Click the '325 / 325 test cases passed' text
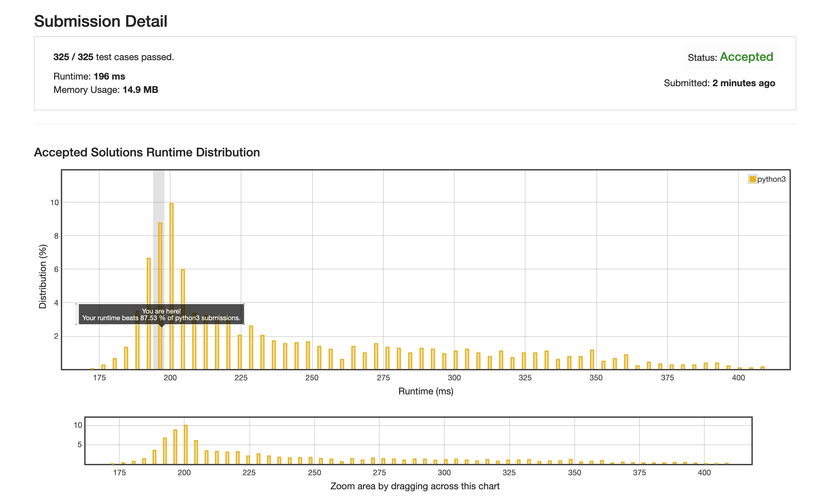Image resolution: width=835 pixels, height=504 pixels. [114, 57]
